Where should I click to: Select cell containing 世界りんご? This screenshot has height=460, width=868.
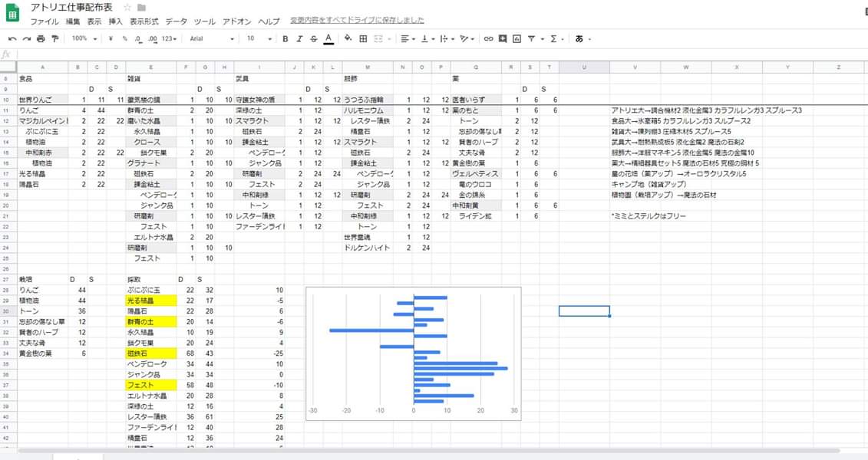[43, 100]
